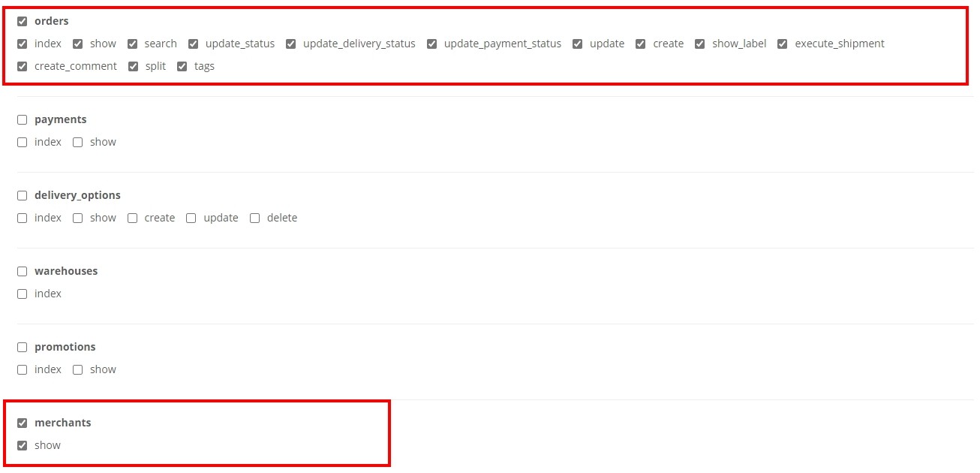Check delete permission under delivery_options
The height and width of the screenshot is (473, 980).
point(255,218)
